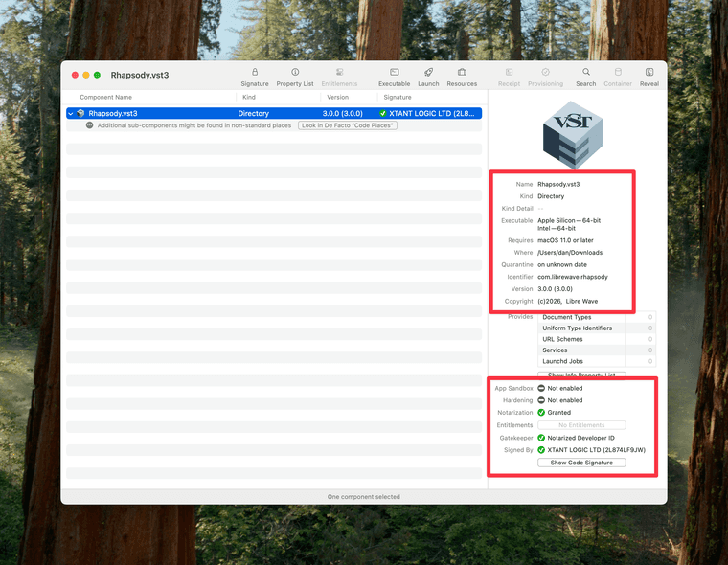This screenshot has height=565, width=728.
Task: Click the Show Info Property List button
Action: [x=581, y=375]
